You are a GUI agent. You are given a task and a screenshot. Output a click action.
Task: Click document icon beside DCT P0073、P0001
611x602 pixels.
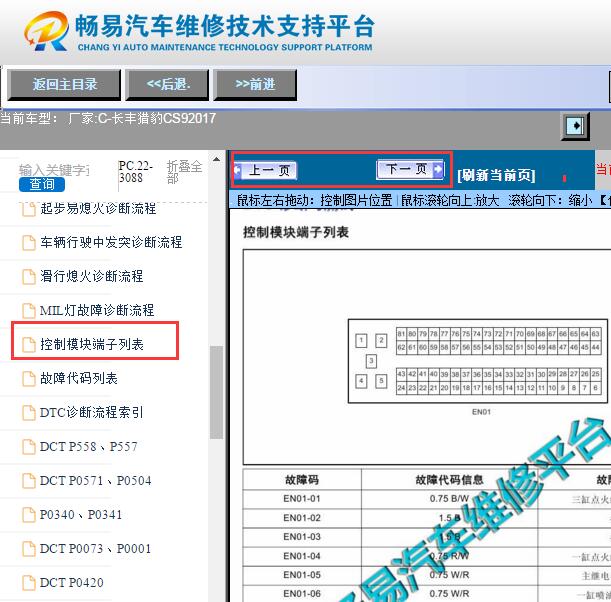29,549
